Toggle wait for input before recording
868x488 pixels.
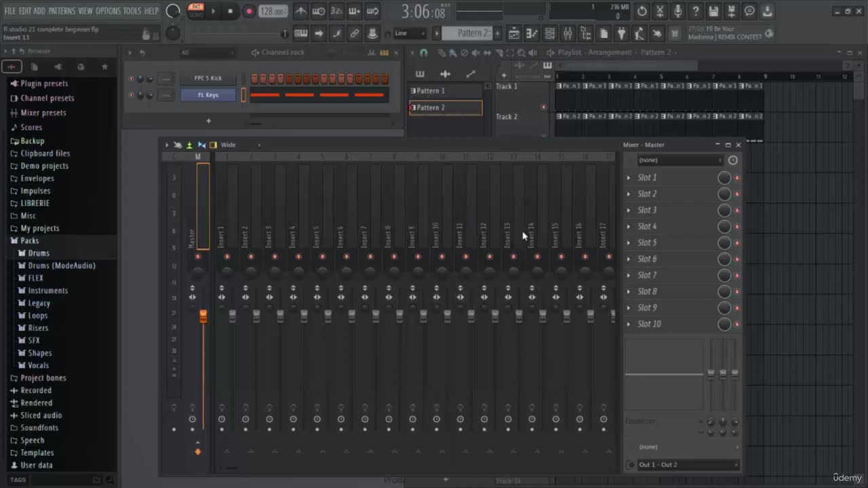[318, 12]
